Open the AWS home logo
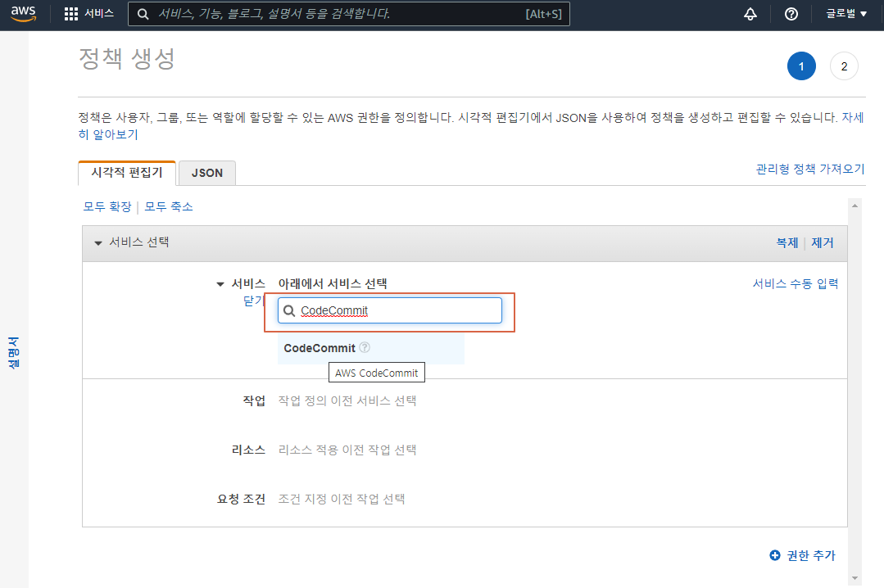The height and width of the screenshot is (588, 884). [23, 14]
